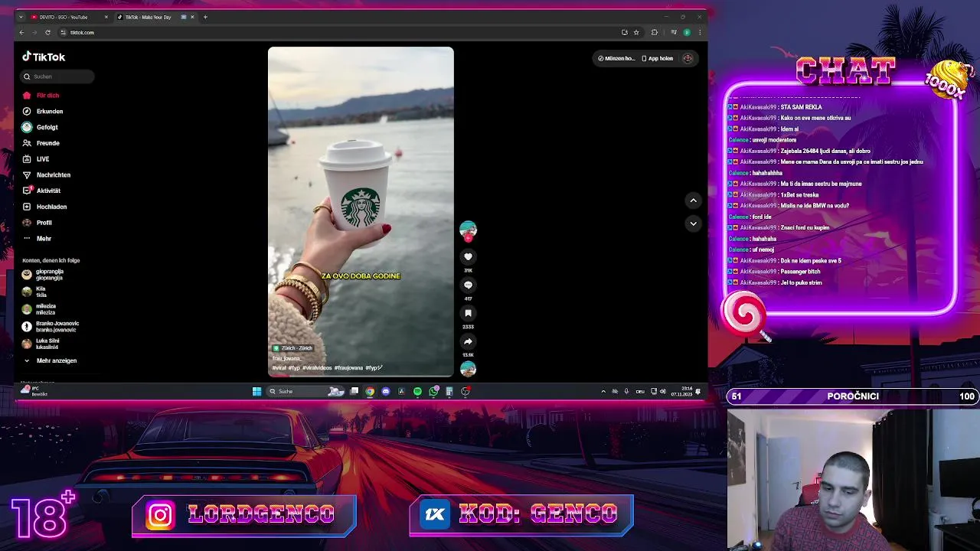Viewport: 980px width, 551px height.
Task: Click the App holen button
Action: 658,58
